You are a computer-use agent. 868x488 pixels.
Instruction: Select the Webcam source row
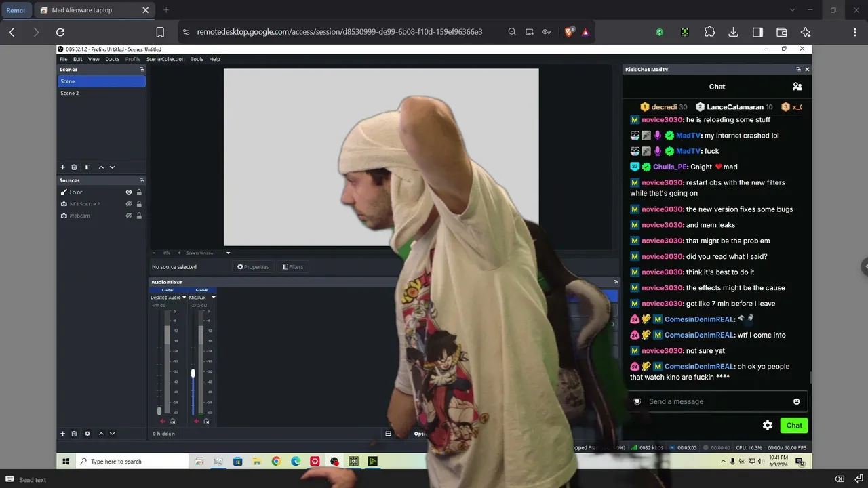click(x=102, y=216)
